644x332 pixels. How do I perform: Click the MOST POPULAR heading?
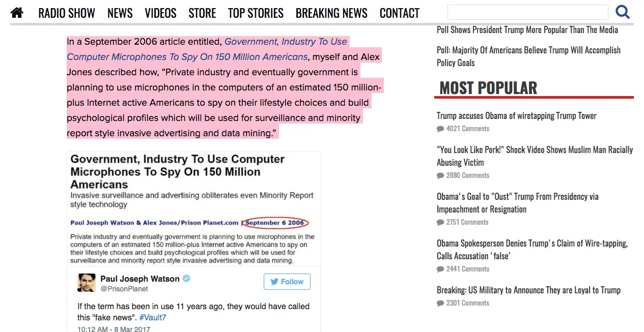(x=488, y=88)
